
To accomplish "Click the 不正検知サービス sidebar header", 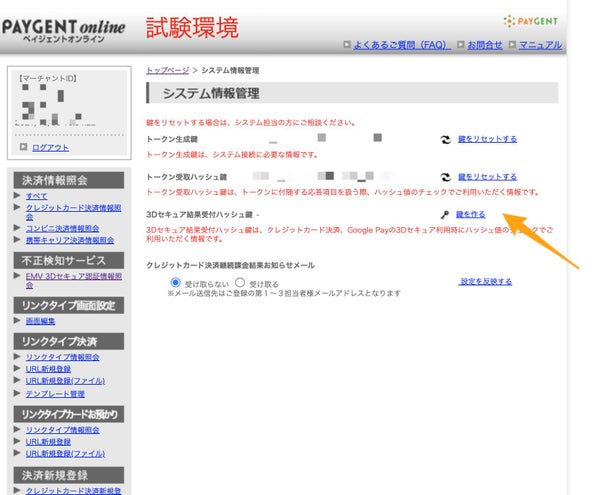I will click(69, 261).
